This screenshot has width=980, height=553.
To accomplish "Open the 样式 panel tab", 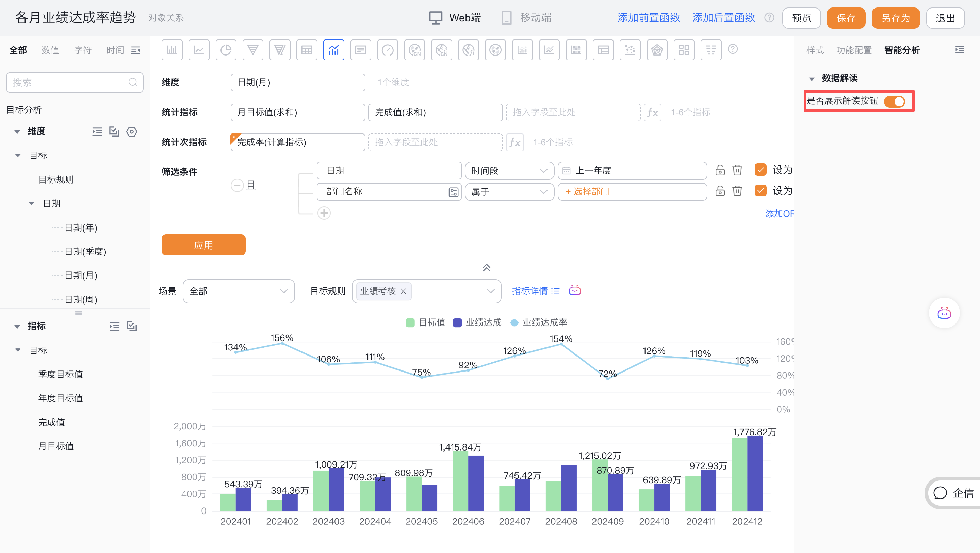I will pyautogui.click(x=815, y=50).
